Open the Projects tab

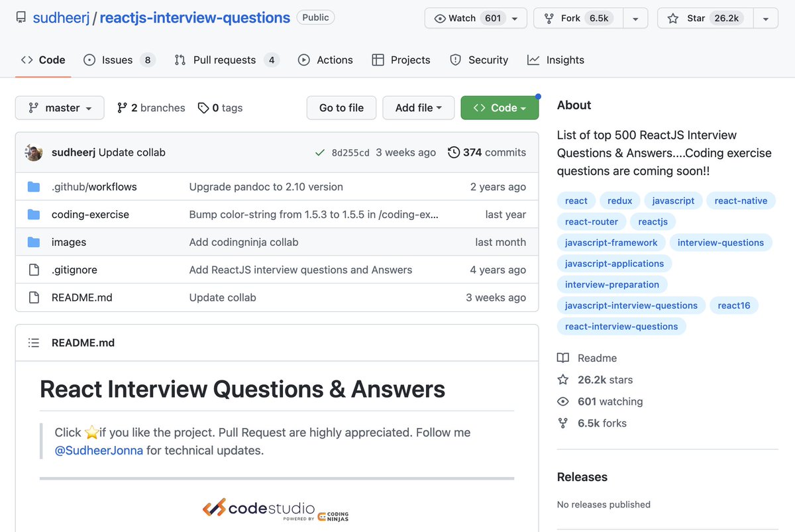click(401, 60)
